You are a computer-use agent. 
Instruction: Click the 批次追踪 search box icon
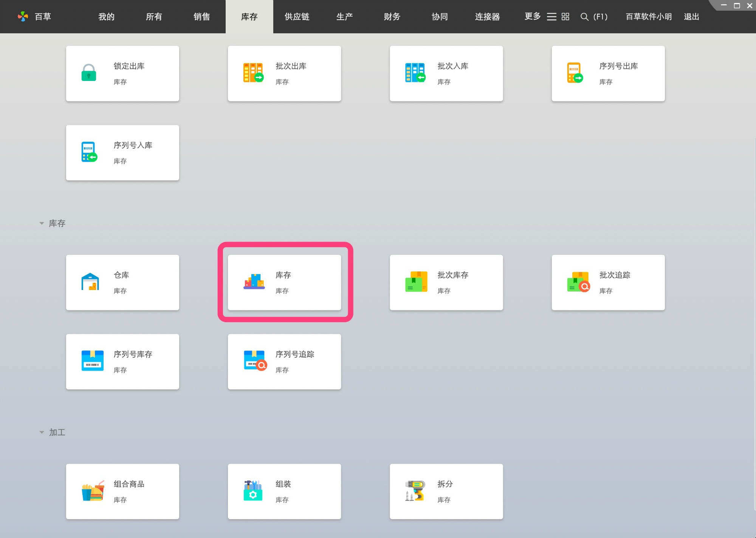point(578,282)
